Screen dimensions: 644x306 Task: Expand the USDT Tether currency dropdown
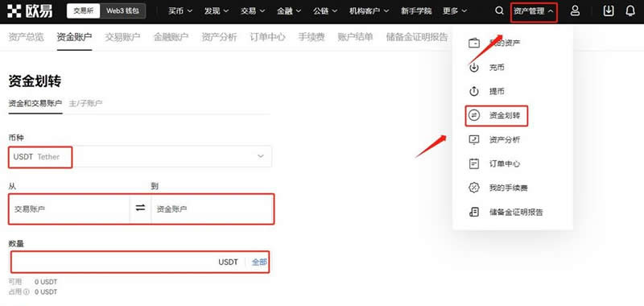[x=140, y=156]
